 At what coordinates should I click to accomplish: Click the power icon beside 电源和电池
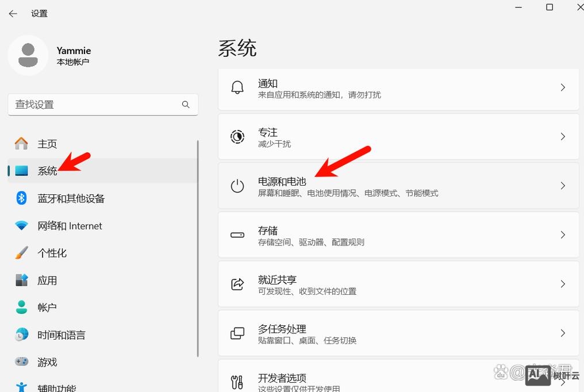click(x=237, y=186)
